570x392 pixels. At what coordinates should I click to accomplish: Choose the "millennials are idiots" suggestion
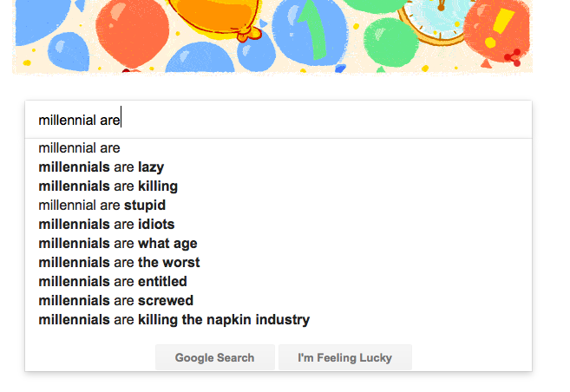[107, 225]
